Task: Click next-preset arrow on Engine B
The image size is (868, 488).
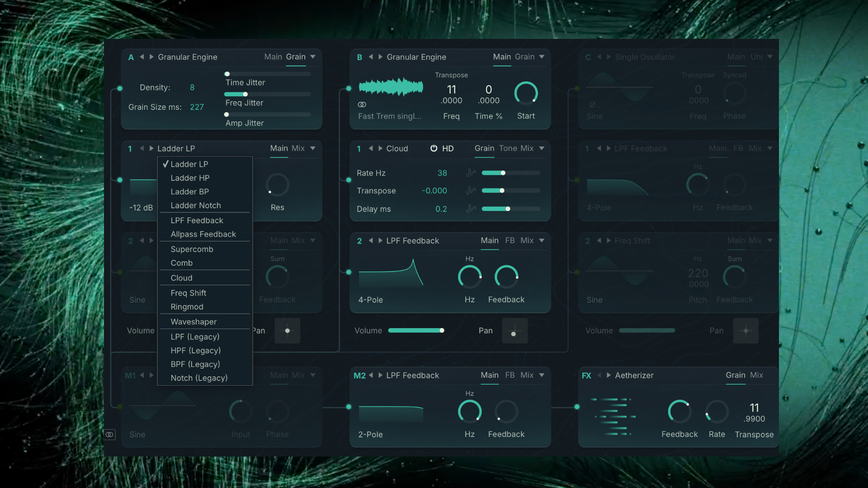Action: 381,57
